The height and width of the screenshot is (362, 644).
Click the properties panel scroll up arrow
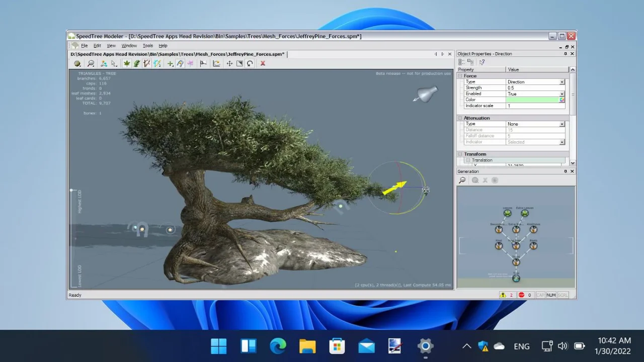tap(573, 70)
